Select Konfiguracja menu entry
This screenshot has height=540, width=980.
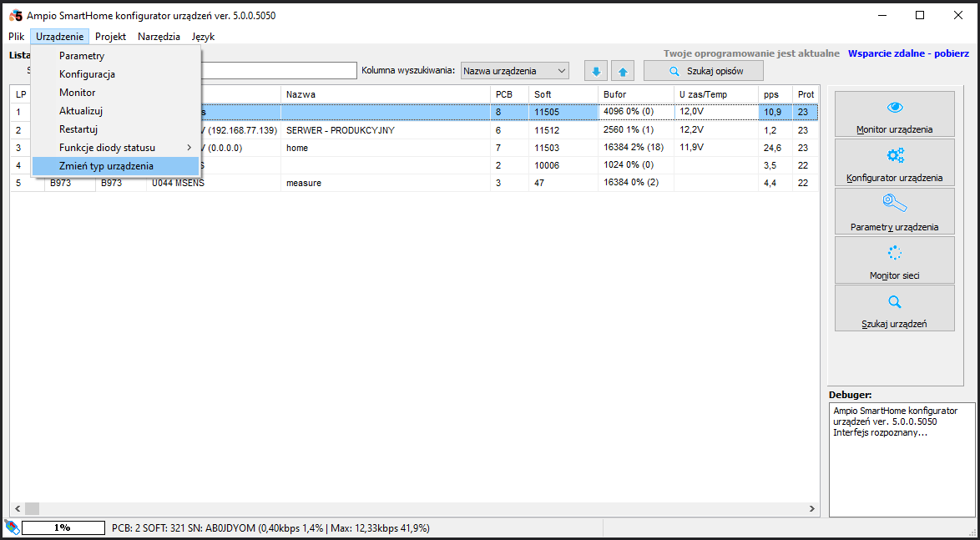(x=116, y=73)
